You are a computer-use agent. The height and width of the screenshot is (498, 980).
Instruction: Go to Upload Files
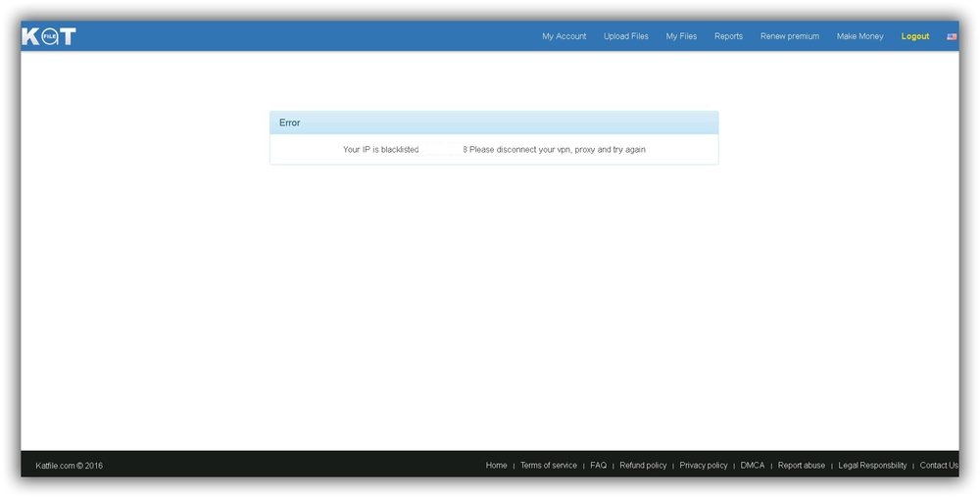(x=625, y=36)
